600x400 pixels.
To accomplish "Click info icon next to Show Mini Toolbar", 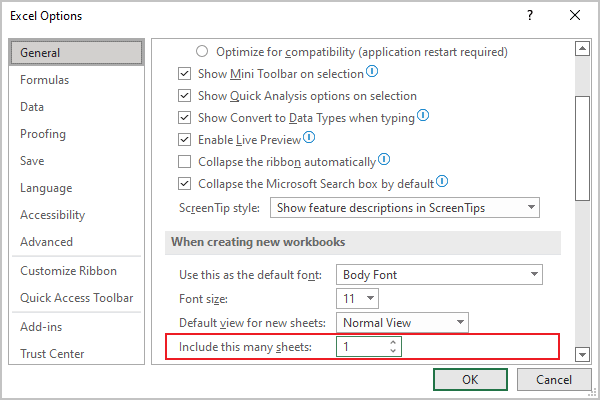I will (x=372, y=71).
